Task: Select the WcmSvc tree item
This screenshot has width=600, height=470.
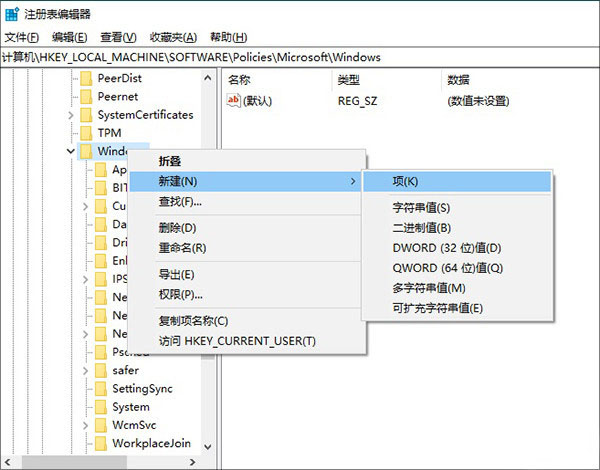Action: pos(131,424)
